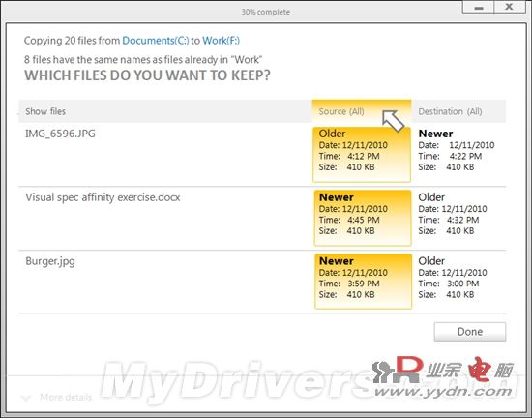Click the Show files column header
532x418 pixels.
(x=45, y=111)
